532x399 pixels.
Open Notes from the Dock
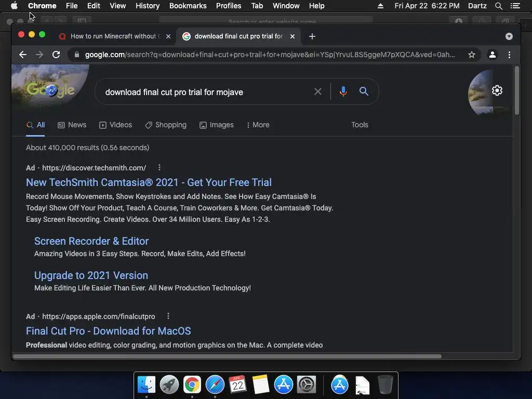point(261,384)
